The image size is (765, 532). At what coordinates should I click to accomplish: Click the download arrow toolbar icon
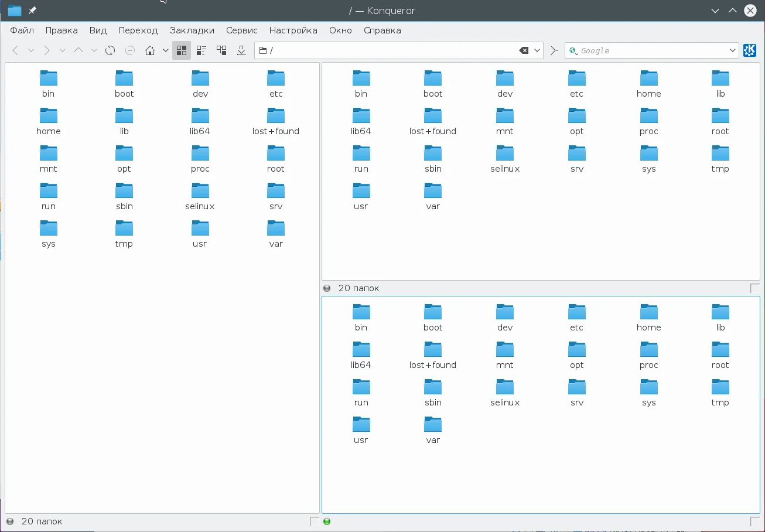(x=241, y=50)
